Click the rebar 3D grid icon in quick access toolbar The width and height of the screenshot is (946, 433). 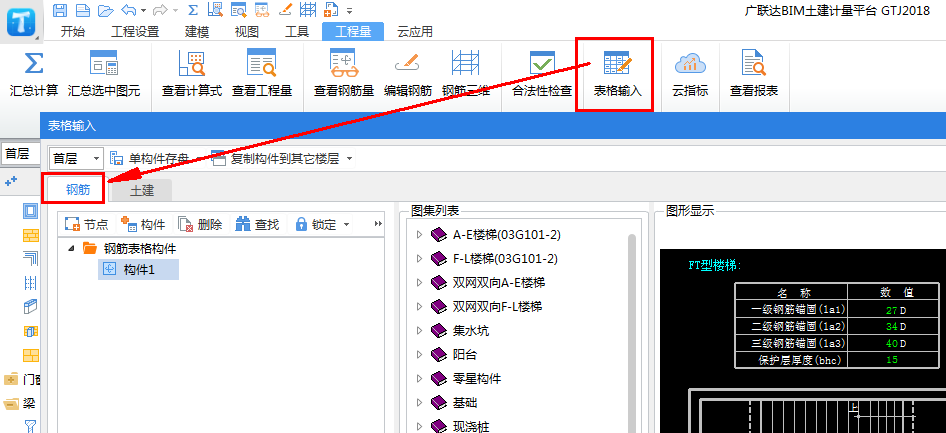pos(308,10)
